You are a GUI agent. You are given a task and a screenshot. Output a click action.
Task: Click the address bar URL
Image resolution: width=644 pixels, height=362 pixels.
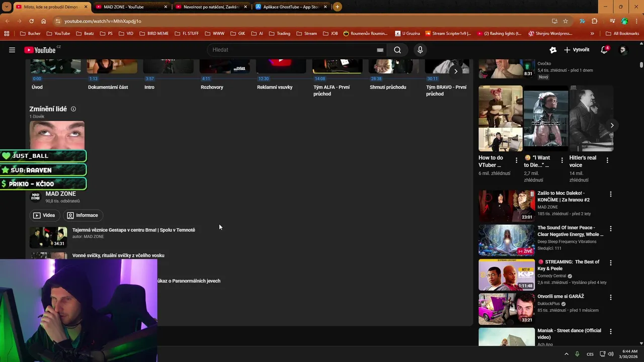pyautogui.click(x=103, y=21)
